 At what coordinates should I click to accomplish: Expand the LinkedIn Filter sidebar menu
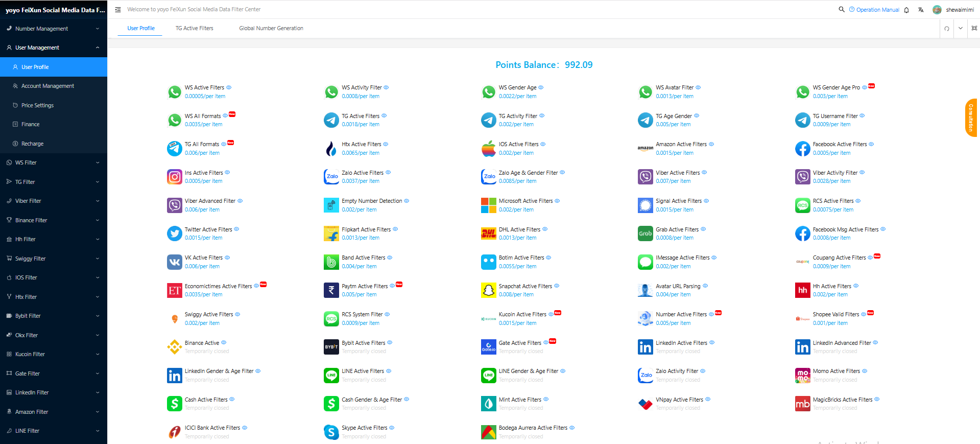pyautogui.click(x=54, y=392)
